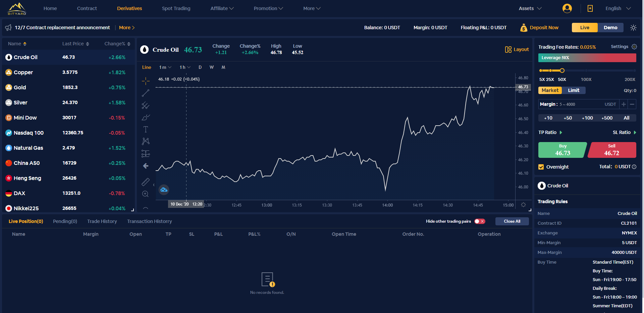This screenshot has height=313, width=644.
Task: Click Close All positions button
Action: (512, 221)
